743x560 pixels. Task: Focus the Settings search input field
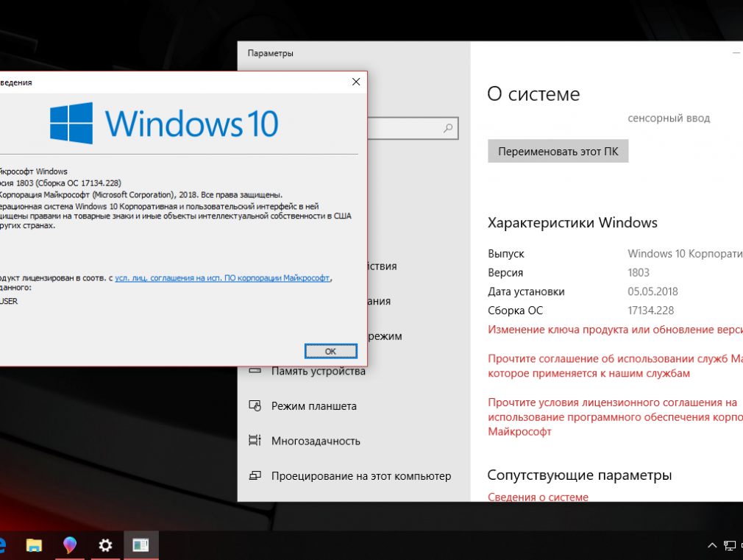412,128
